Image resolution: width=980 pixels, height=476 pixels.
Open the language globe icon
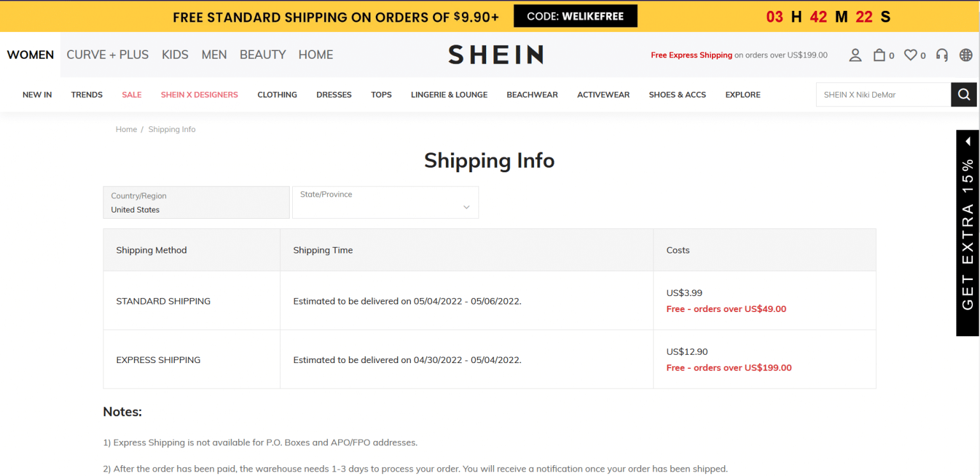965,55
